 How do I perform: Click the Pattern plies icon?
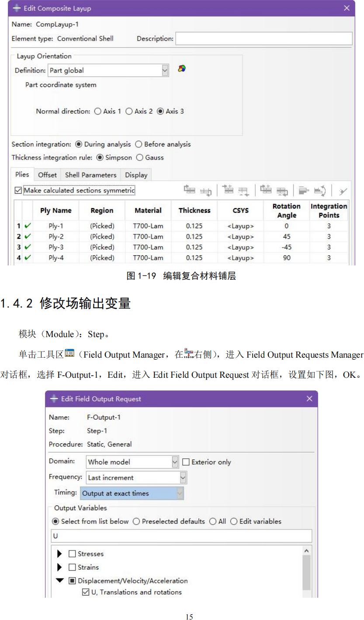click(304, 190)
